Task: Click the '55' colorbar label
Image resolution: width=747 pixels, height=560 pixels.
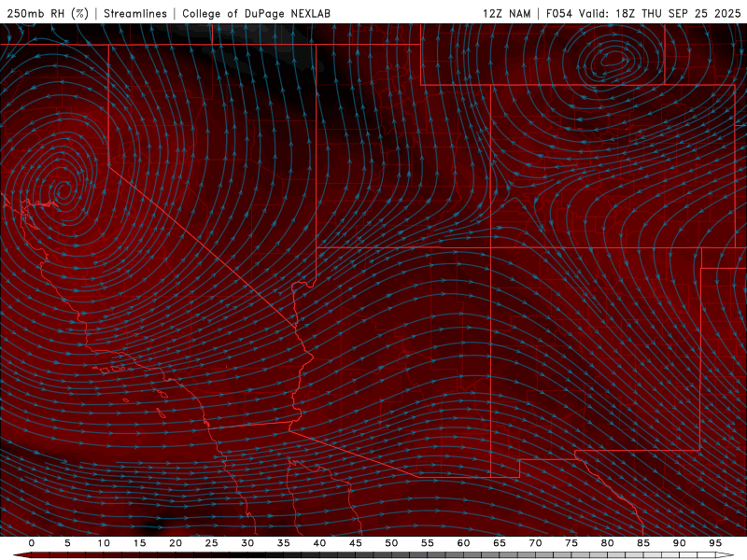Action: pyautogui.click(x=428, y=543)
